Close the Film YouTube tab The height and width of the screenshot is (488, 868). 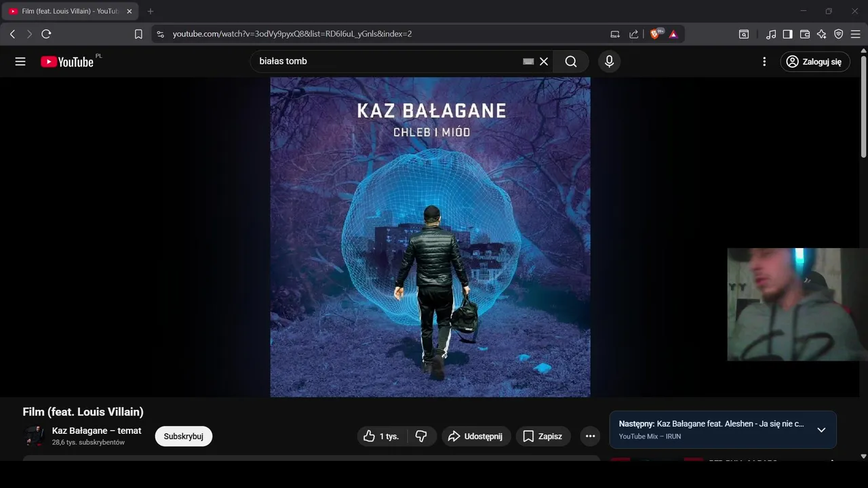[x=130, y=12]
